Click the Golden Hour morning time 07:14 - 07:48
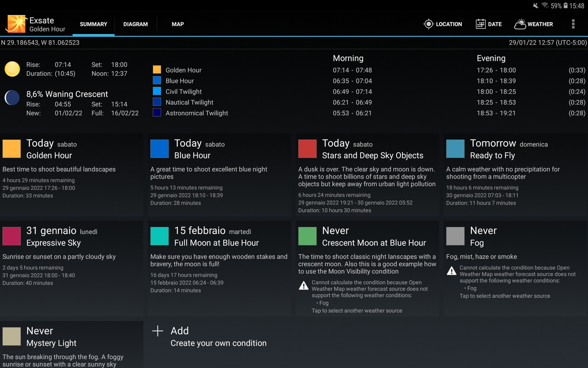This screenshot has height=368, width=588. [x=352, y=70]
